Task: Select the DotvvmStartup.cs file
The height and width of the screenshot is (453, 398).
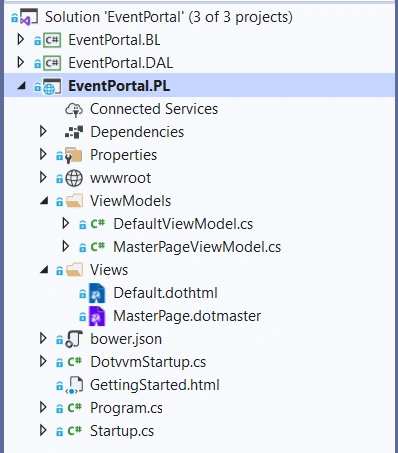Action: point(148,362)
